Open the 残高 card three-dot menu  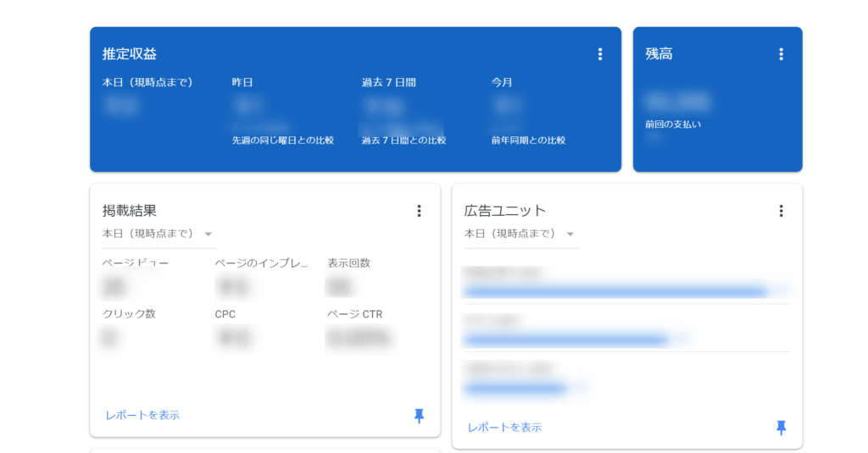click(781, 54)
